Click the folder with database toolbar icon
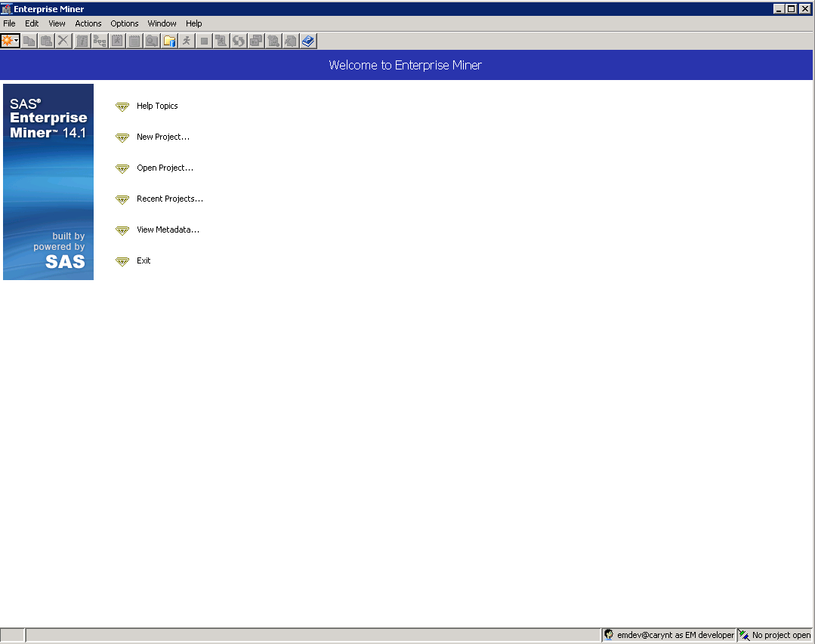The width and height of the screenshot is (815, 644). pyautogui.click(x=169, y=41)
